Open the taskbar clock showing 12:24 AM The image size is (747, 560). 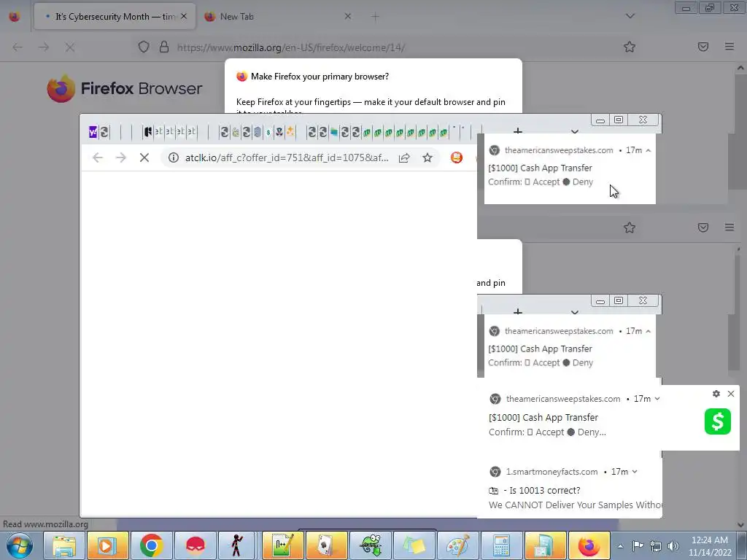tap(710, 546)
